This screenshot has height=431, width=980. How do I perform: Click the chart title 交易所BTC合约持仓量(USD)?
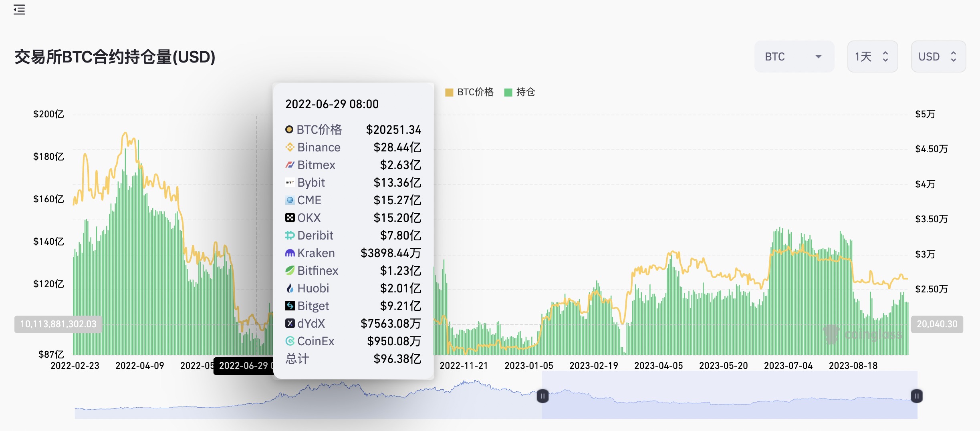[x=115, y=57]
